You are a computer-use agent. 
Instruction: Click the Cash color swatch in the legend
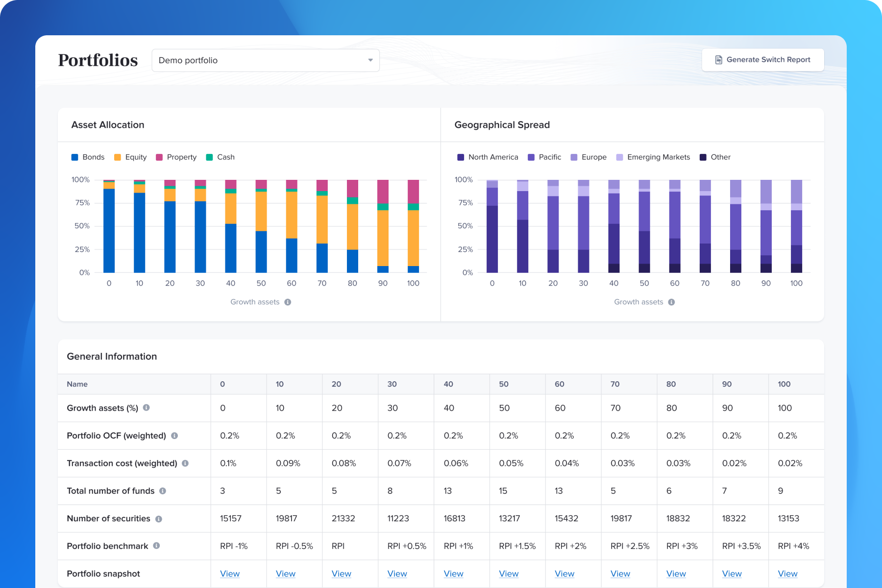click(210, 157)
